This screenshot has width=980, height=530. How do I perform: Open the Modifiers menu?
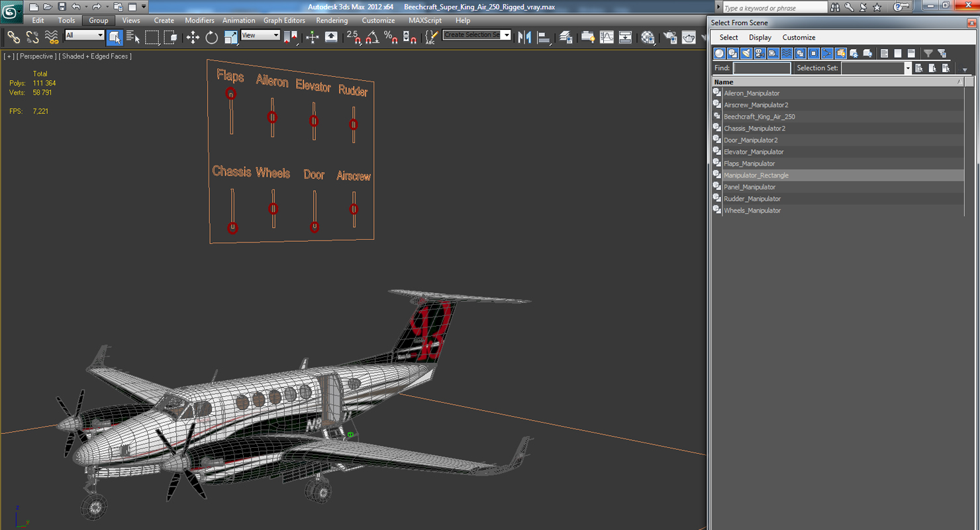tap(199, 21)
